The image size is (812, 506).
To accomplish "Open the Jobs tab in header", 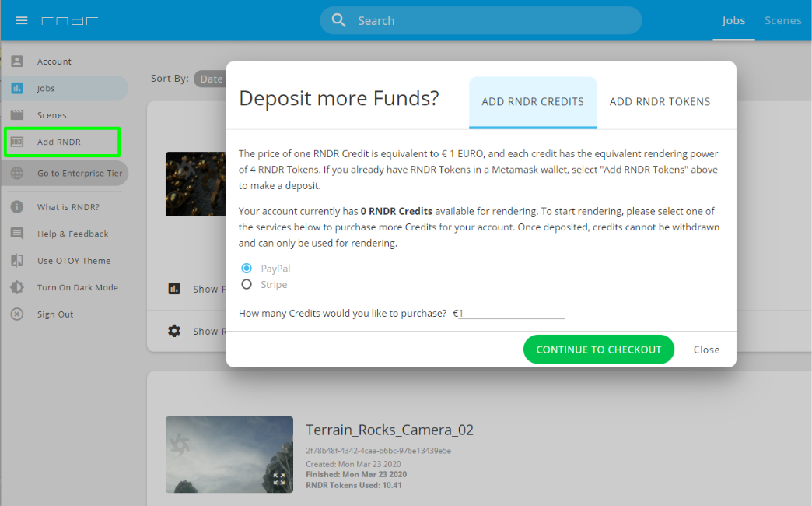I will click(733, 21).
